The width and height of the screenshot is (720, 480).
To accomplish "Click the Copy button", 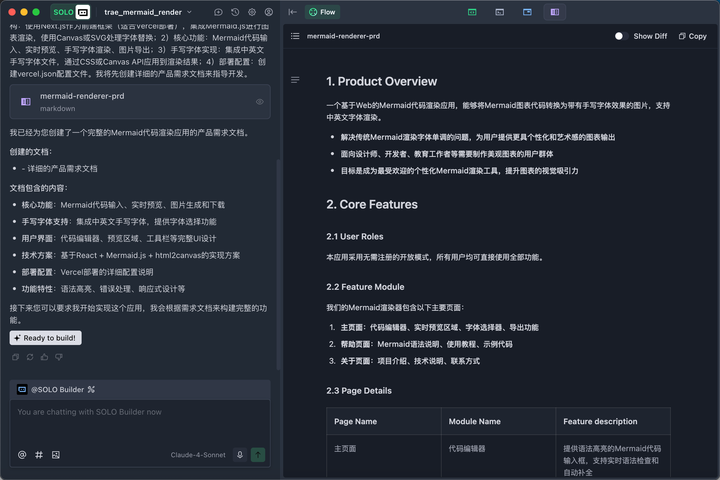I will tap(692, 36).
